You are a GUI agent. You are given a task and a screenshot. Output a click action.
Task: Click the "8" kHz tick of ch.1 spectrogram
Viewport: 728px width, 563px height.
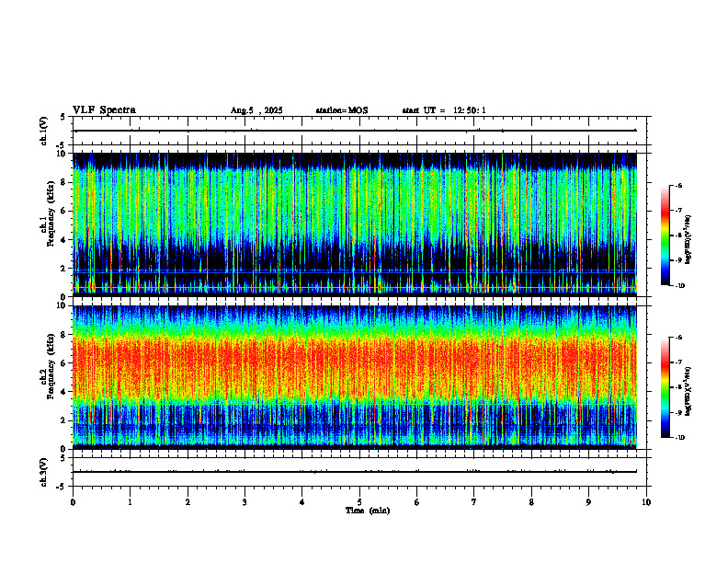click(x=63, y=182)
